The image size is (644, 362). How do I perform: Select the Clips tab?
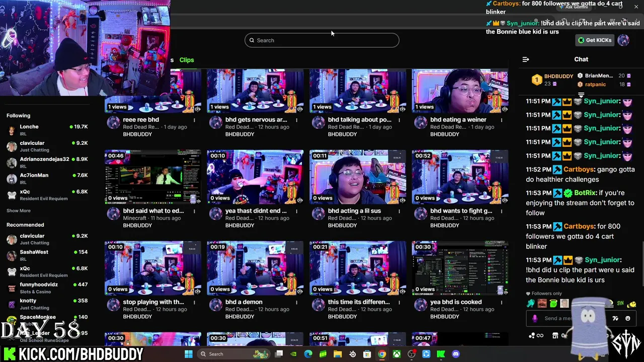(x=187, y=60)
